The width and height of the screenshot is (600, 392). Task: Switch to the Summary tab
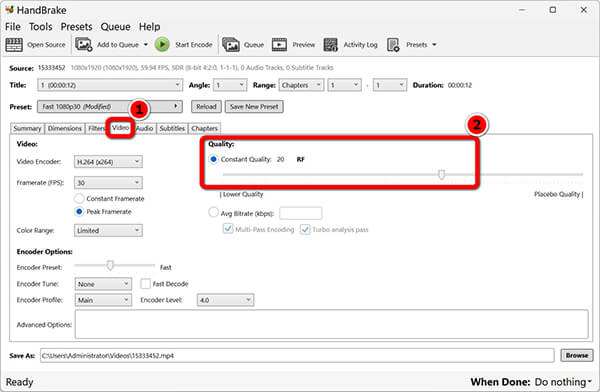[27, 128]
